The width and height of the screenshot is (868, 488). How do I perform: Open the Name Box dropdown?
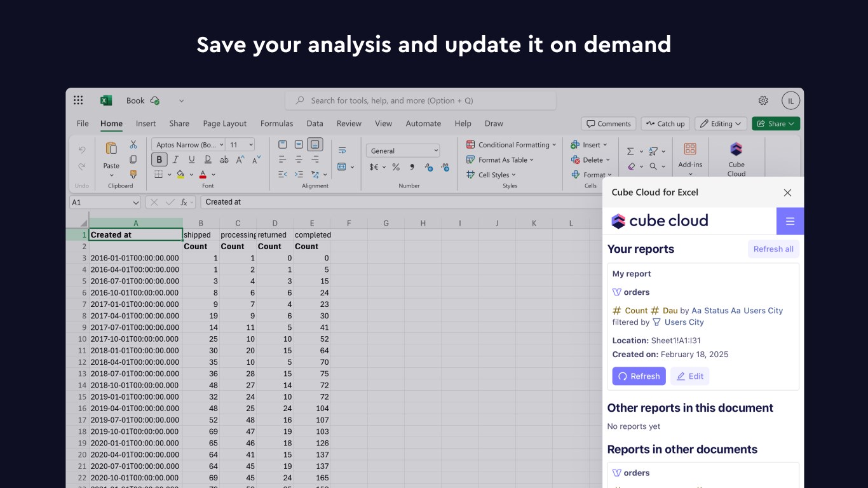coord(135,202)
